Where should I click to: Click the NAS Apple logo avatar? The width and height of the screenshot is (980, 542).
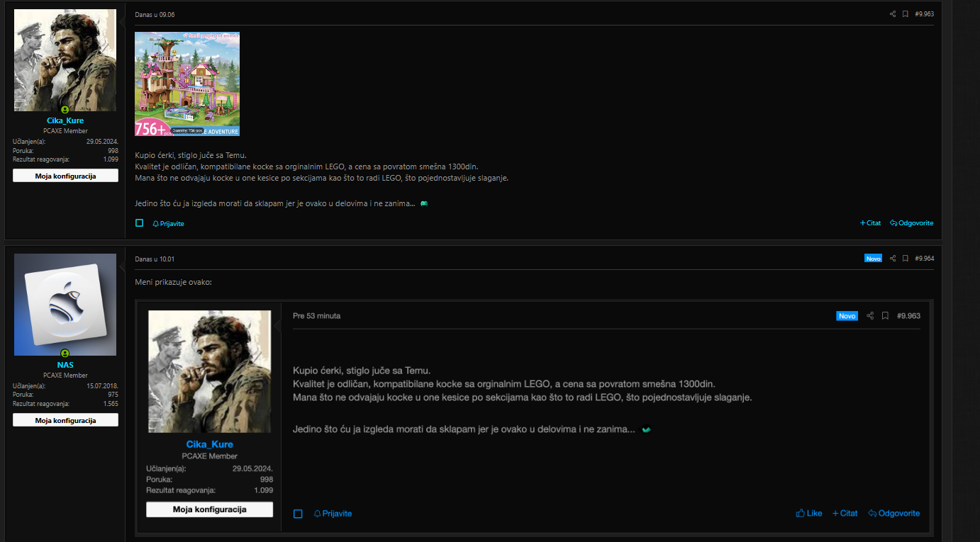[65, 305]
